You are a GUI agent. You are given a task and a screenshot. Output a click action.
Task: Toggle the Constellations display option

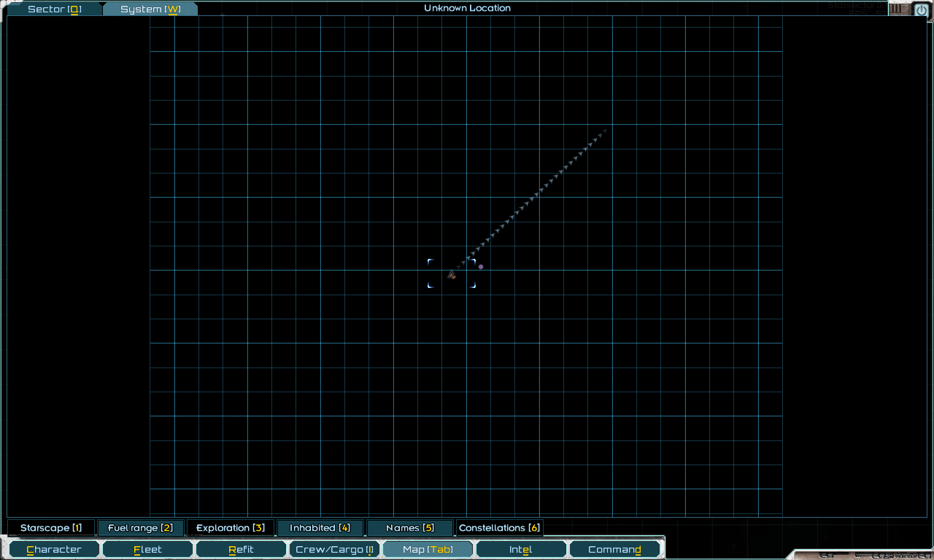point(499,528)
